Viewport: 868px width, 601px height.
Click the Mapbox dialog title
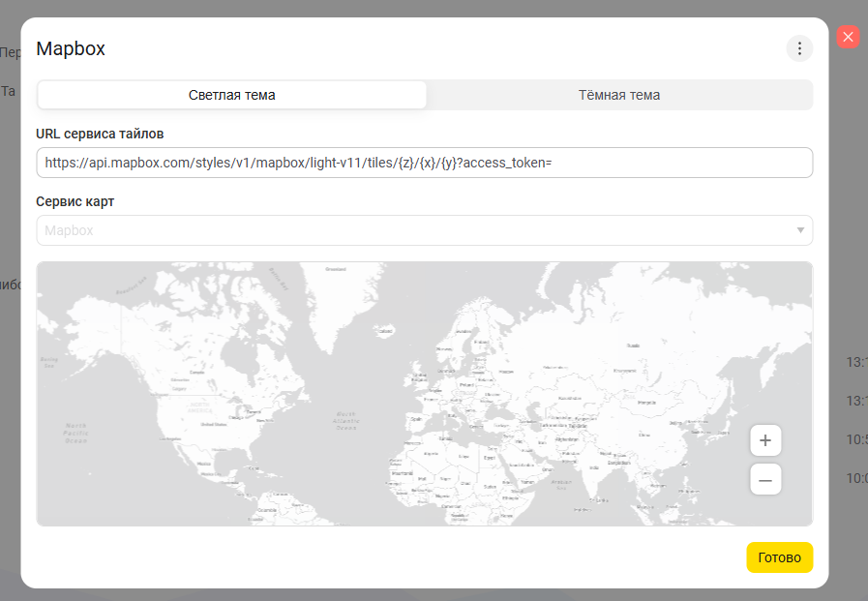71,48
